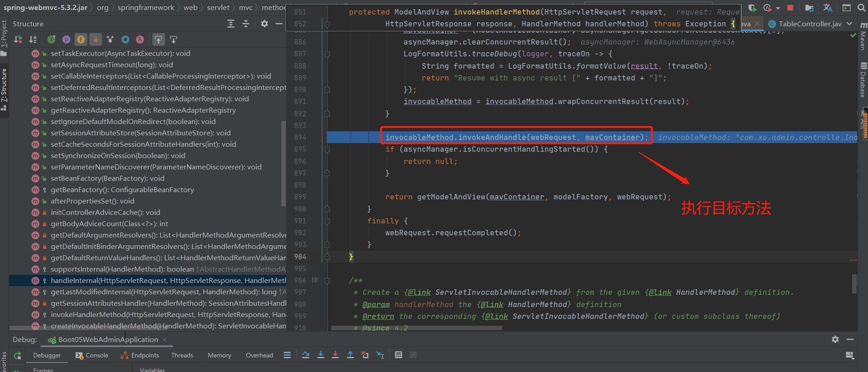Image resolution: width=868 pixels, height=372 pixels.
Task: Toggle Show Lambdas filter (pink lambda icon)
Action: (140, 40)
